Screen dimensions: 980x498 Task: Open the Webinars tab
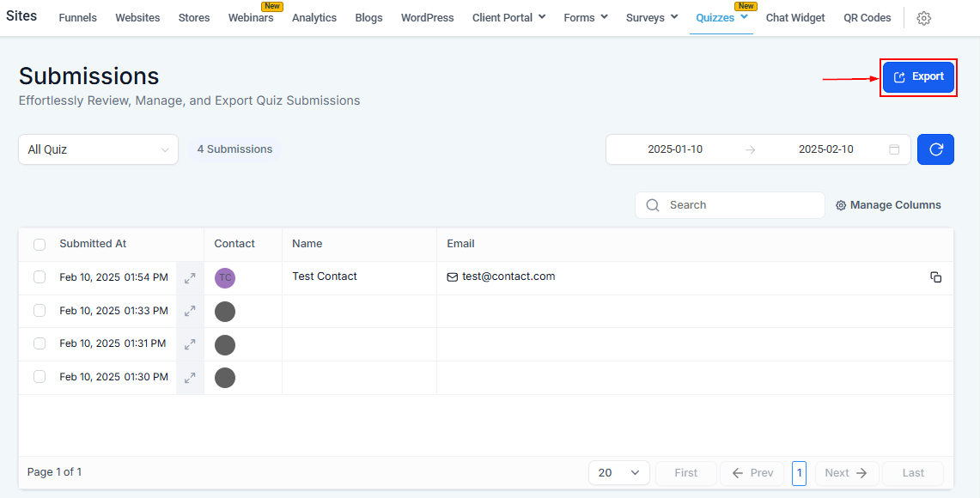(251, 17)
